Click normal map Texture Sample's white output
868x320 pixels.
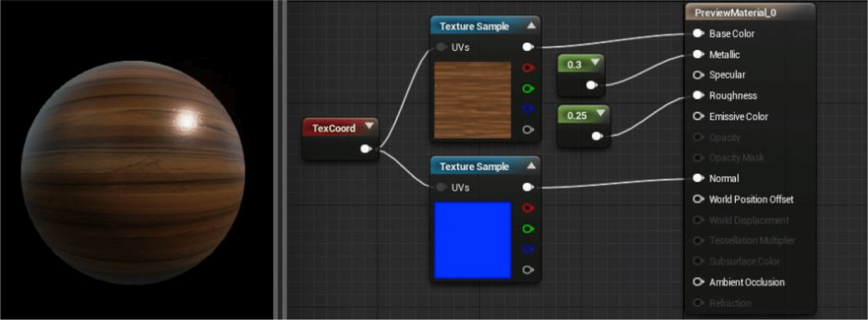[528, 188]
